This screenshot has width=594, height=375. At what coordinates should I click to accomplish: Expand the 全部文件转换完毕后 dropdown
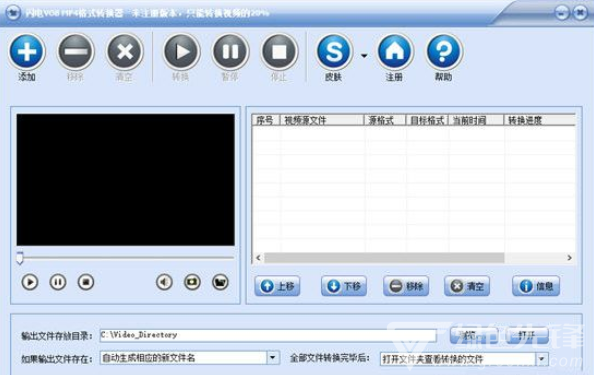pyautogui.click(x=542, y=358)
